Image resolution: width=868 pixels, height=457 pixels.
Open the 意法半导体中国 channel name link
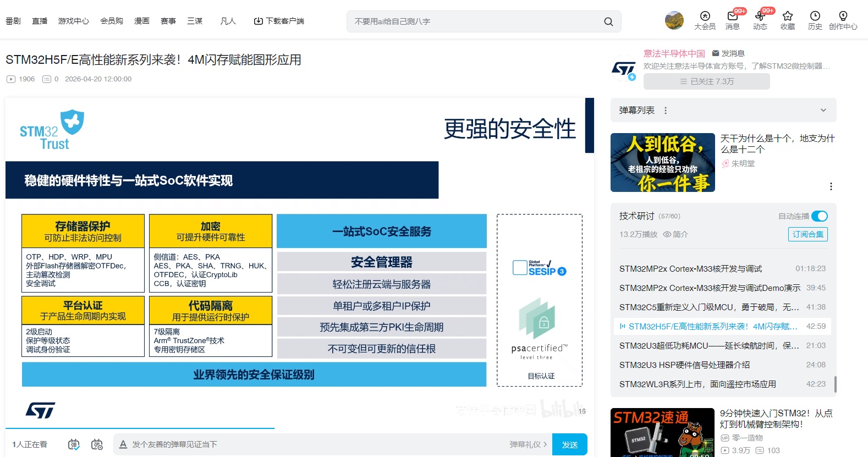click(x=674, y=53)
